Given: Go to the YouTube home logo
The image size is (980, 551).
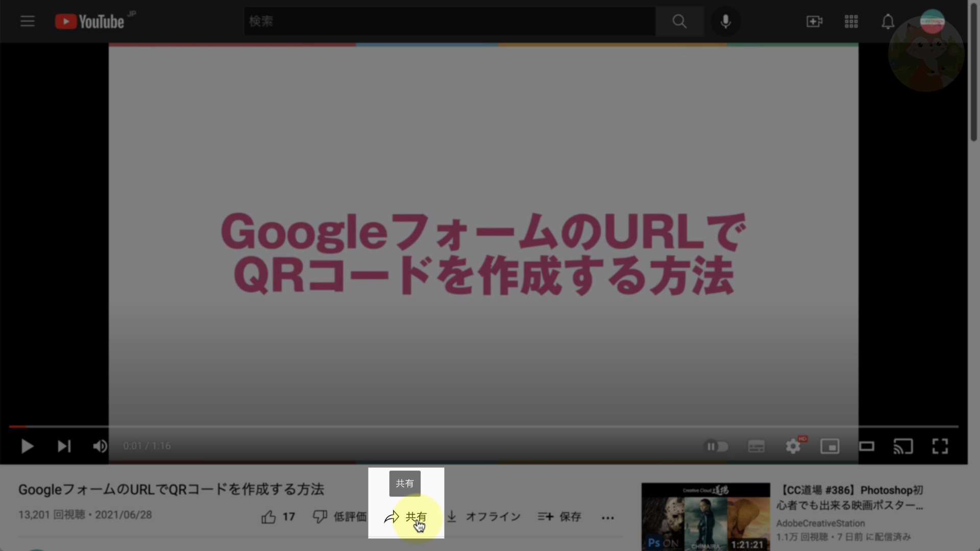Looking at the screenshot, I should 90,21.
